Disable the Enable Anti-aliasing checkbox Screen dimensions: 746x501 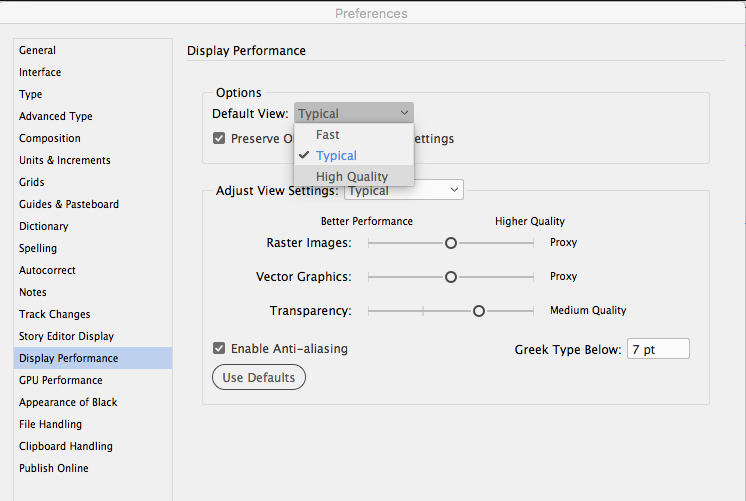click(219, 349)
